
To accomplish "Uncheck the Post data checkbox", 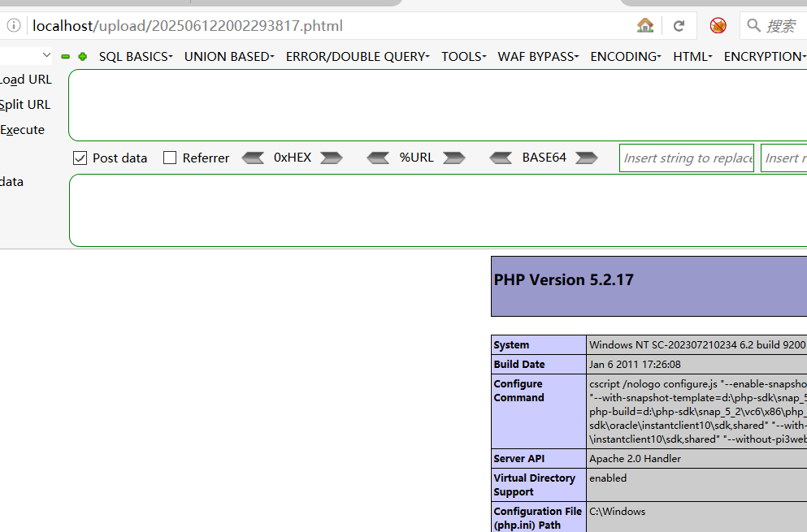I will pos(80,158).
